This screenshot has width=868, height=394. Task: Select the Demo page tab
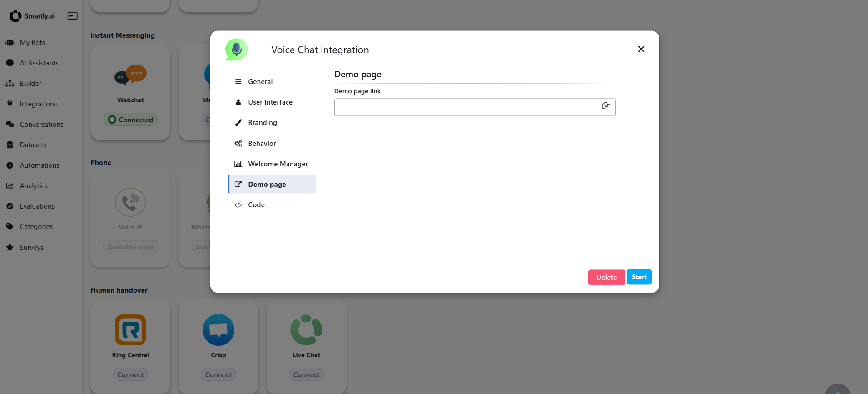(272, 184)
